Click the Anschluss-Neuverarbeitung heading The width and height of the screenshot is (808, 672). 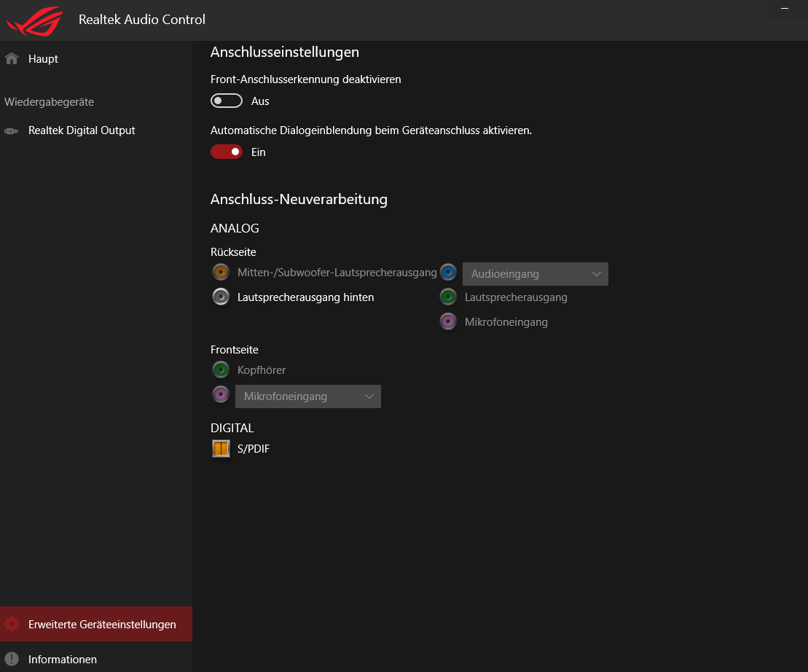[x=299, y=200]
